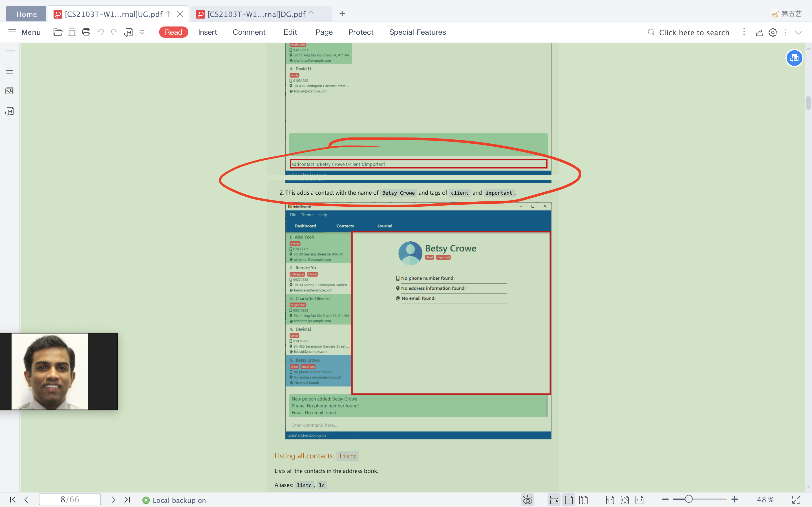Open the file folder icon
This screenshot has height=507, width=812.
coord(58,32)
